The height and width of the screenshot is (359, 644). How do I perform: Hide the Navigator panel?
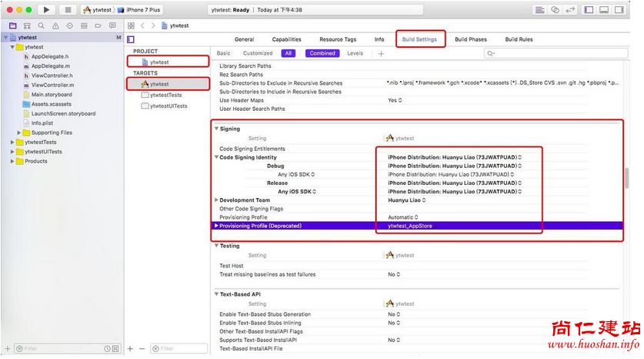[589, 10]
